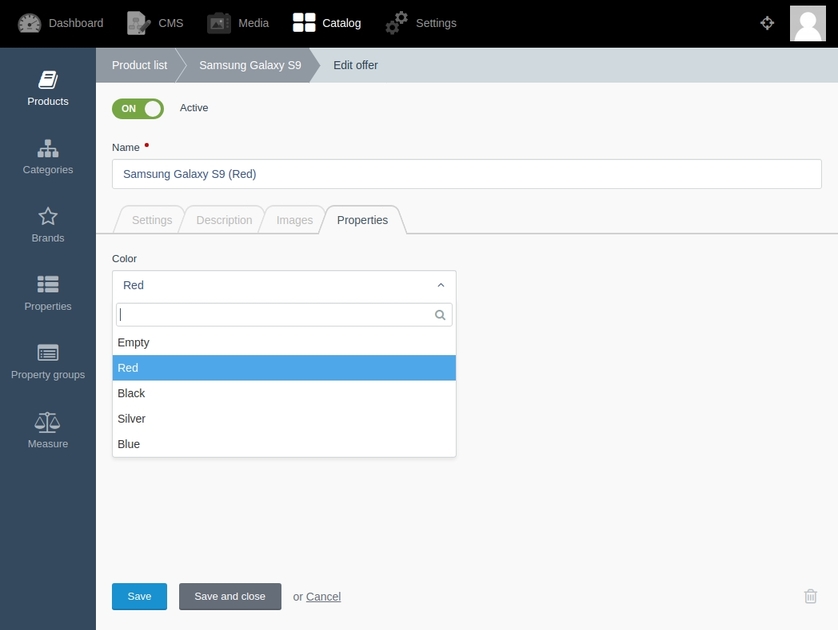Click the Cancel link

tap(323, 597)
